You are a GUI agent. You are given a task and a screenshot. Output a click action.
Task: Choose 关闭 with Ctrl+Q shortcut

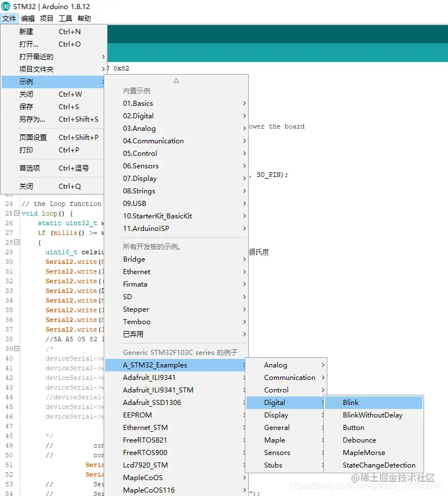pos(53,187)
